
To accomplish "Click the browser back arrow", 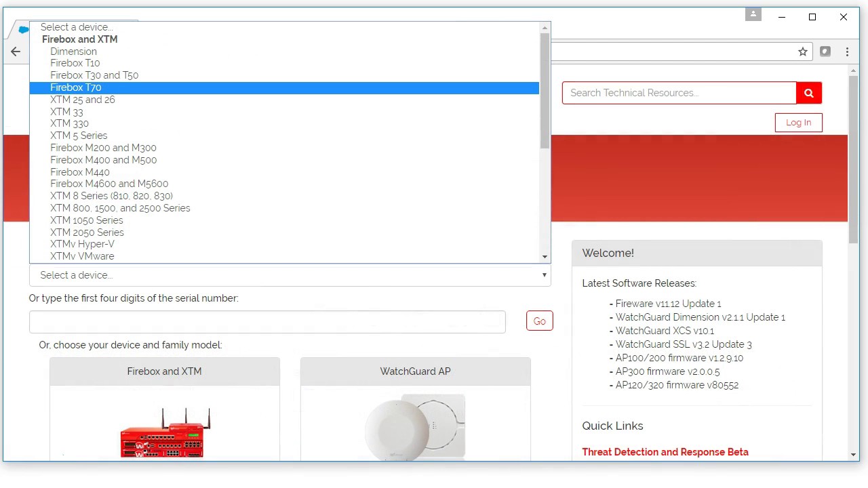I will pyautogui.click(x=16, y=52).
